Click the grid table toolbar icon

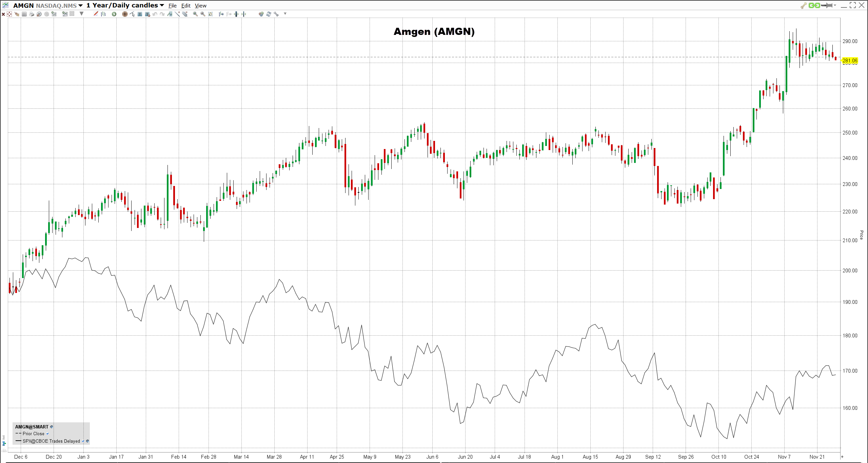point(24,14)
